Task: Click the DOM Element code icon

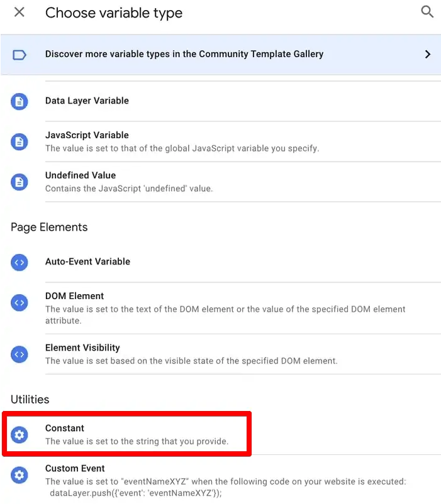Action: tap(20, 302)
